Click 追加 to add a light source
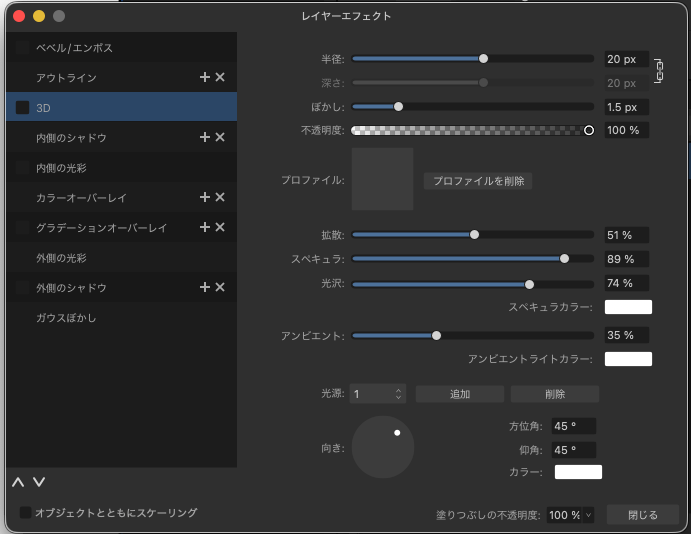This screenshot has width=691, height=534. (x=460, y=394)
